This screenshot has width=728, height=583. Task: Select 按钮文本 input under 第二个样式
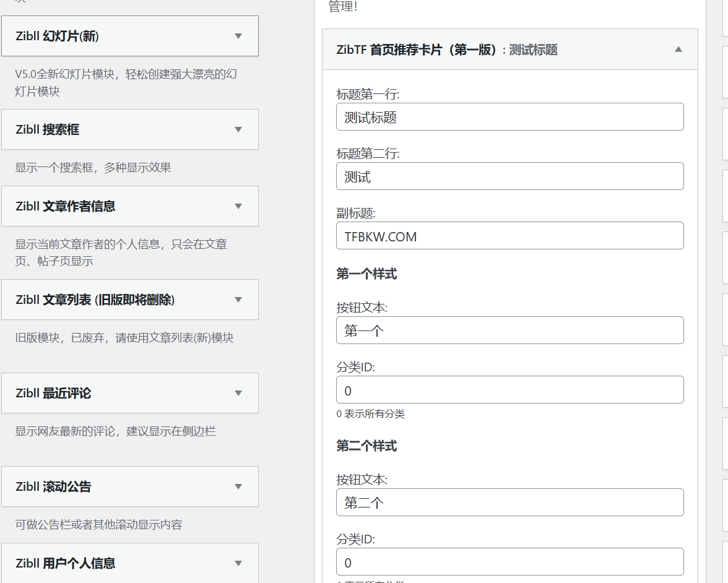509,502
